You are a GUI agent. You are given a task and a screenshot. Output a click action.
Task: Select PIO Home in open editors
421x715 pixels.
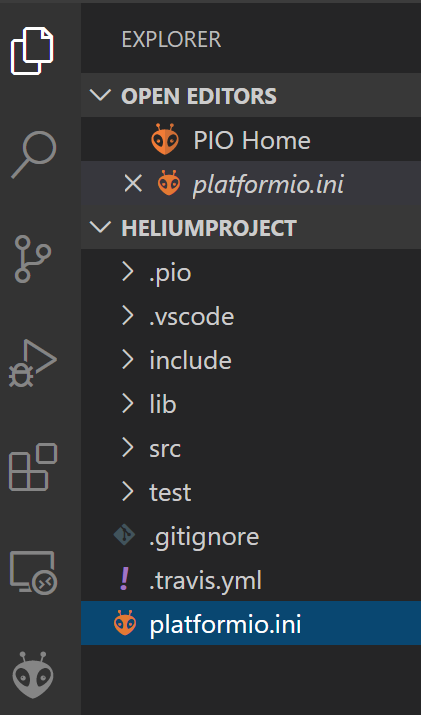251,140
